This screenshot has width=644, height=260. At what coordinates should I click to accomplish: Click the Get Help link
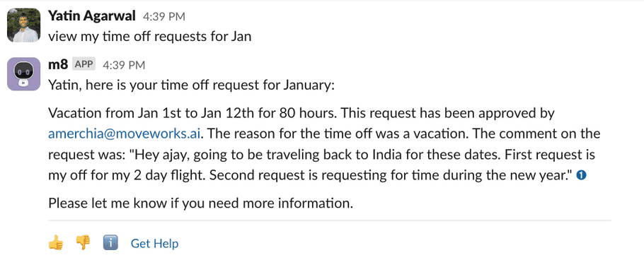(x=154, y=244)
